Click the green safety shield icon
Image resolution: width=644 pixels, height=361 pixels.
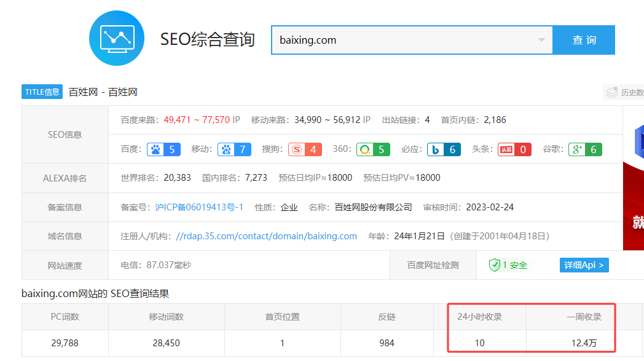coord(494,265)
